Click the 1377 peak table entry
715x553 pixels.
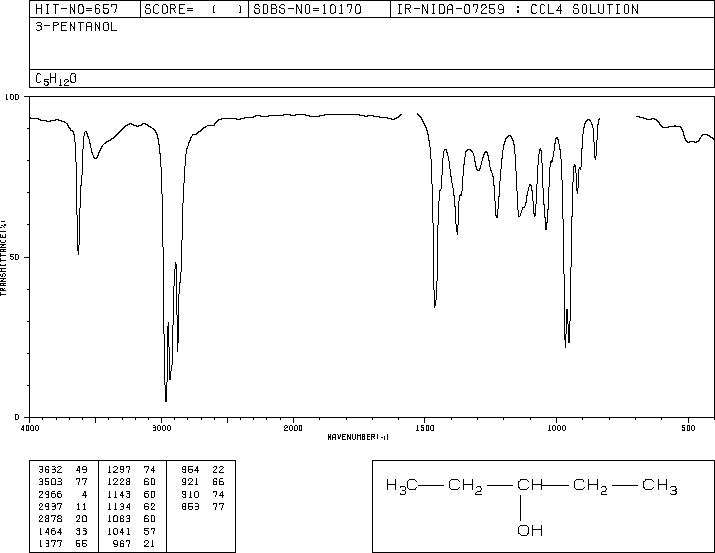51,544
